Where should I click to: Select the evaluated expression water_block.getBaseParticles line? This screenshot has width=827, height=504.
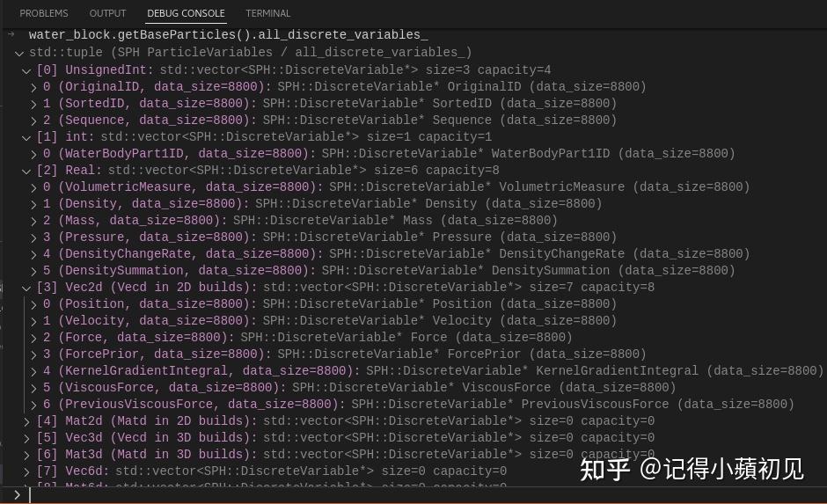pyautogui.click(x=229, y=35)
